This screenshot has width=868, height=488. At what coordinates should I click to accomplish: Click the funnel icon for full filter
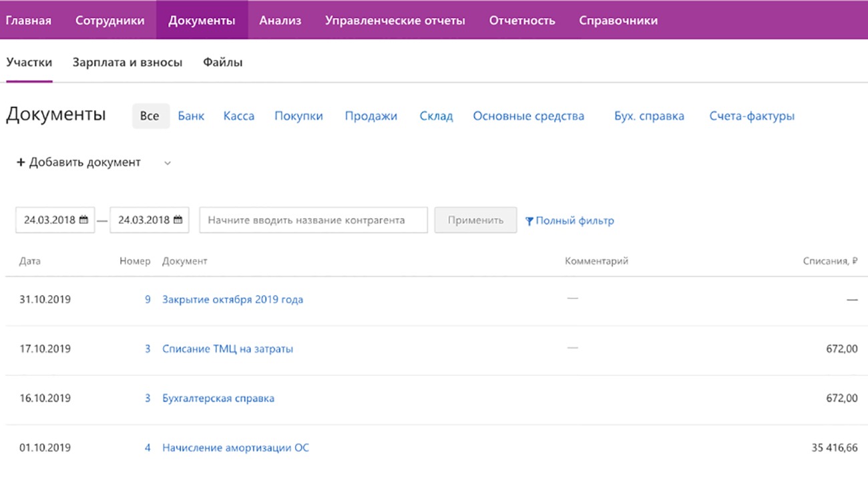(529, 221)
